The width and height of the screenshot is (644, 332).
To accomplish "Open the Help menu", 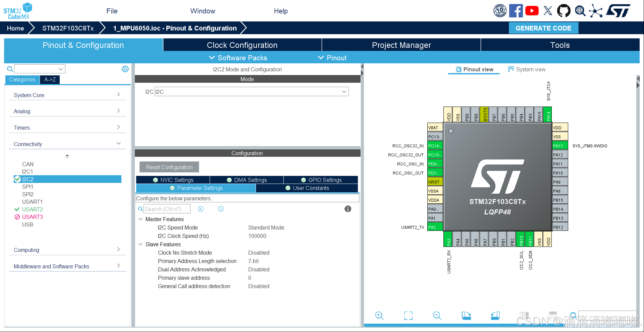I will click(281, 11).
